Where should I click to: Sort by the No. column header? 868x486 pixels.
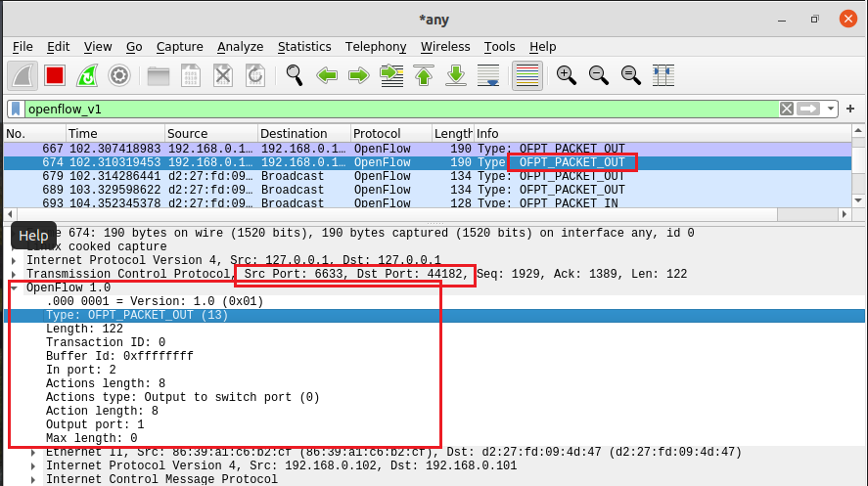point(35,134)
